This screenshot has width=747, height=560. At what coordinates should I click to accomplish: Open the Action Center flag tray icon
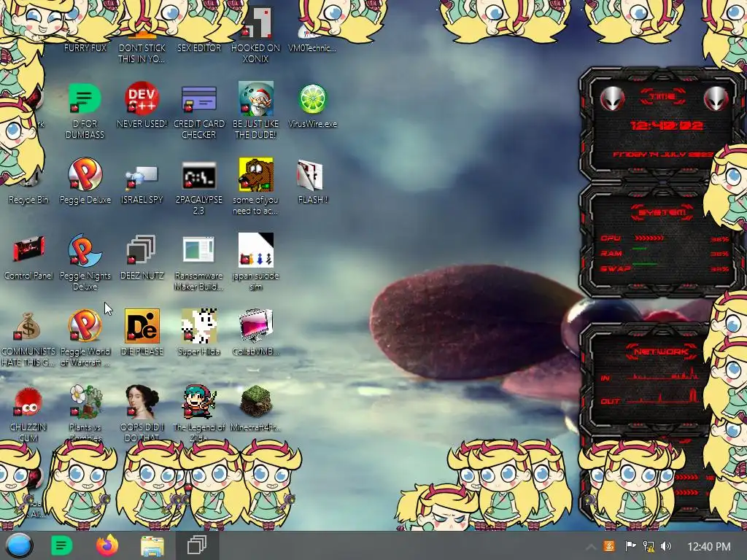point(630,545)
